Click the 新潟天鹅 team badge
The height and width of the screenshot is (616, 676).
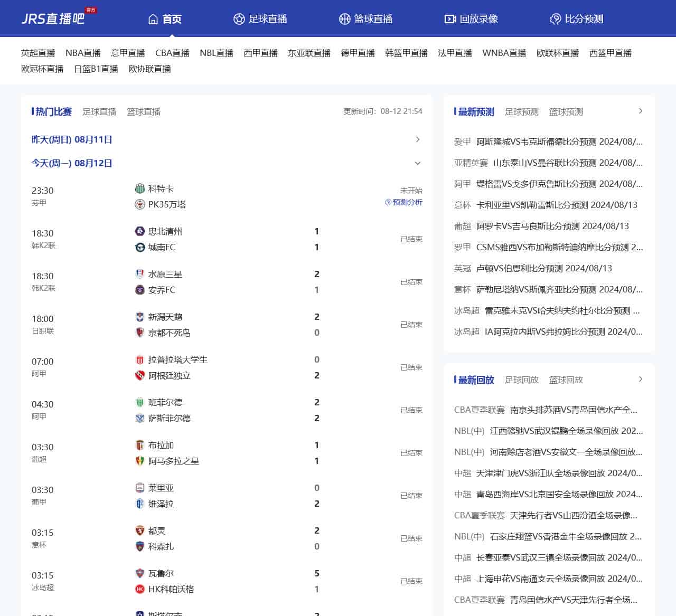click(140, 317)
